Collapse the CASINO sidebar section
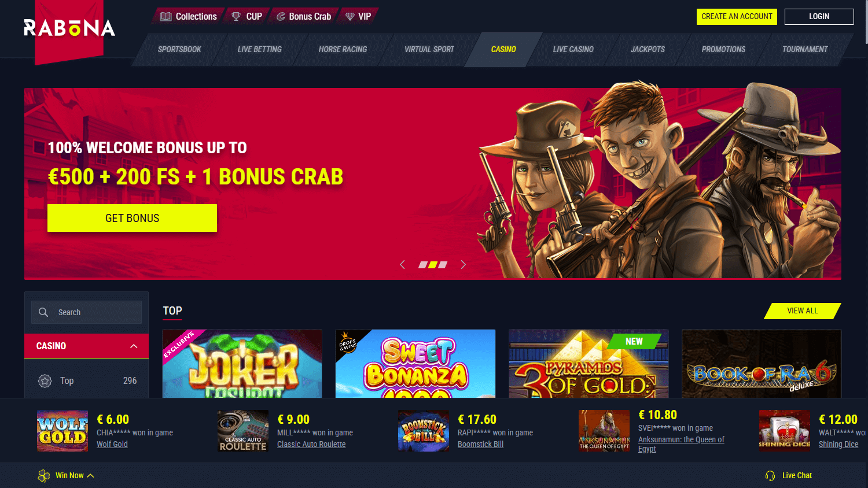The height and width of the screenshot is (488, 868). pyautogui.click(x=134, y=346)
